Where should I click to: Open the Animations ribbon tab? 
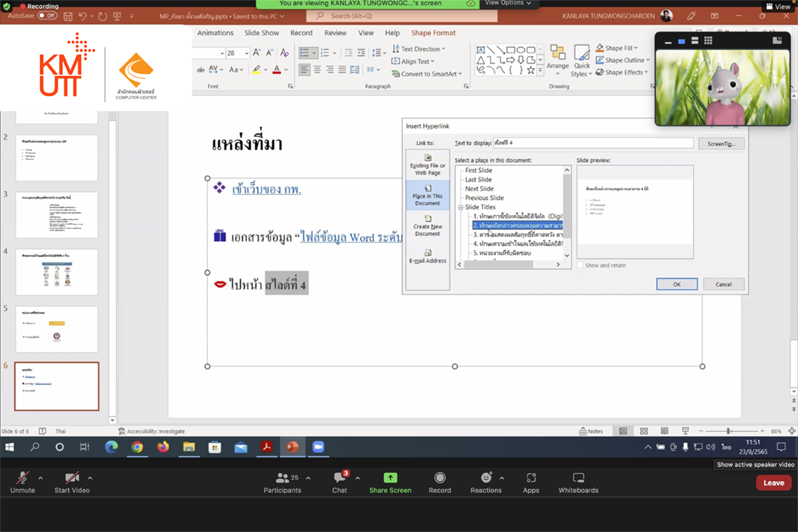coord(215,33)
